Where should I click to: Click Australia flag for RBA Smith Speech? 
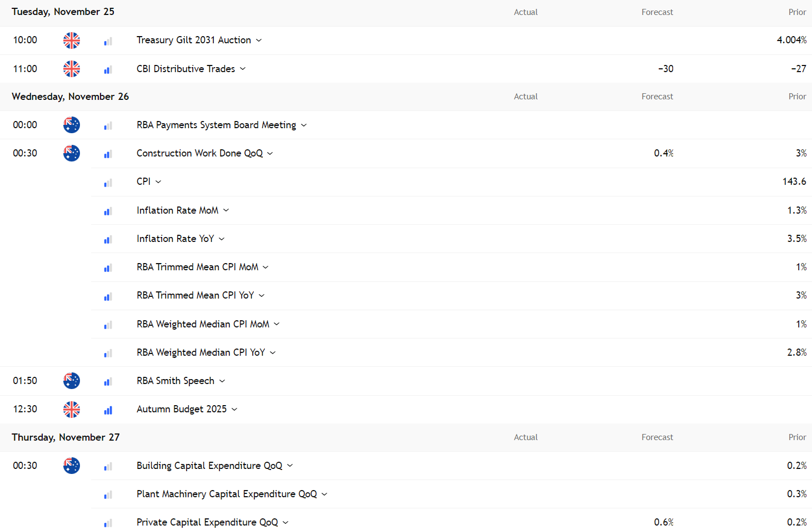(x=72, y=381)
